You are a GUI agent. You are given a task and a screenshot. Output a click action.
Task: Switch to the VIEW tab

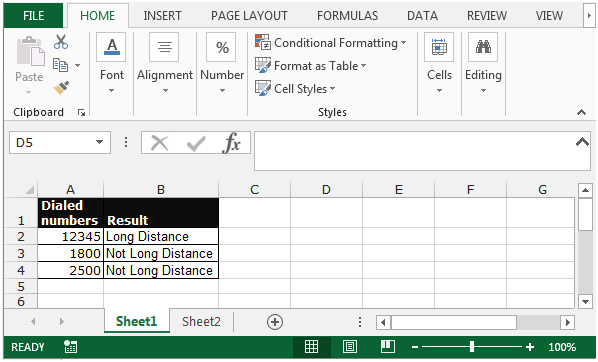coord(549,16)
